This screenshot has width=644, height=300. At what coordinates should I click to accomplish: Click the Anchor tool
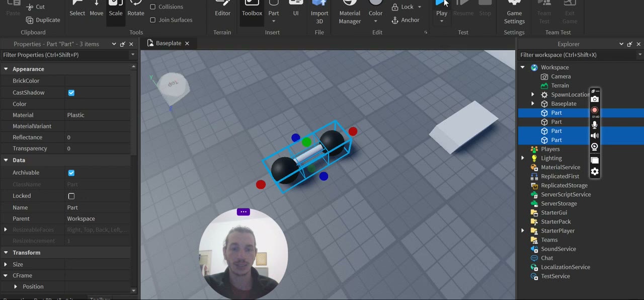(406, 20)
